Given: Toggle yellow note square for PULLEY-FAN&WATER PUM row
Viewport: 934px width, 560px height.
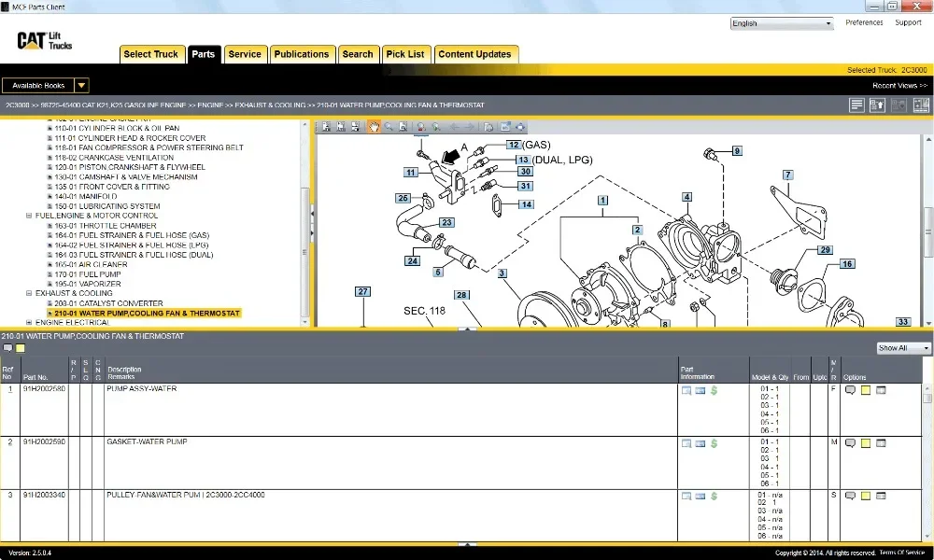Looking at the screenshot, I should click(x=866, y=496).
